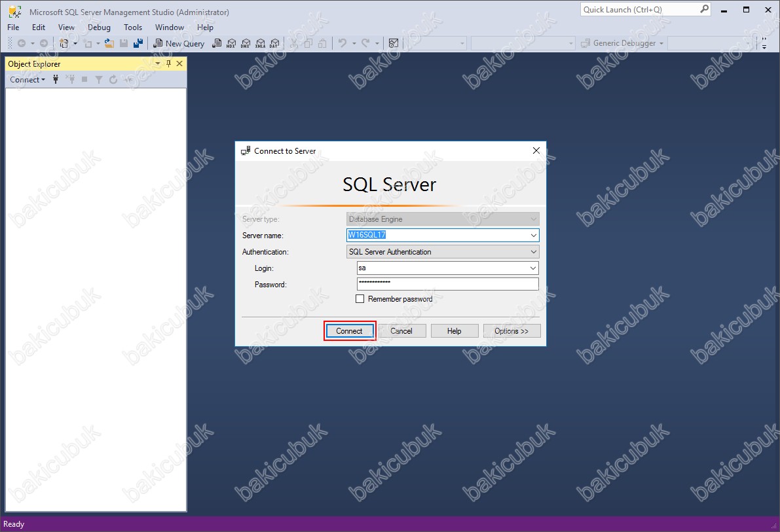Screen dimensions: 780x532
Task: Click the Ready status bar text
Action: click(14, 524)
